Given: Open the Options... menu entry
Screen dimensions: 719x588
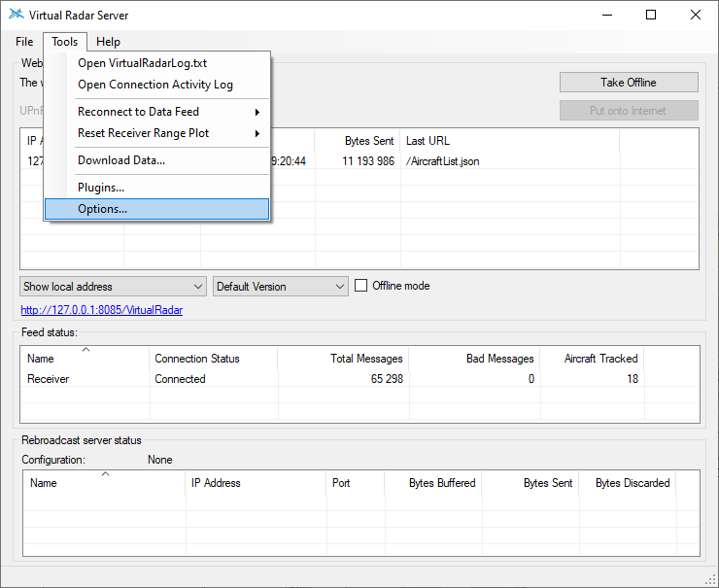Looking at the screenshot, I should pyautogui.click(x=156, y=209).
